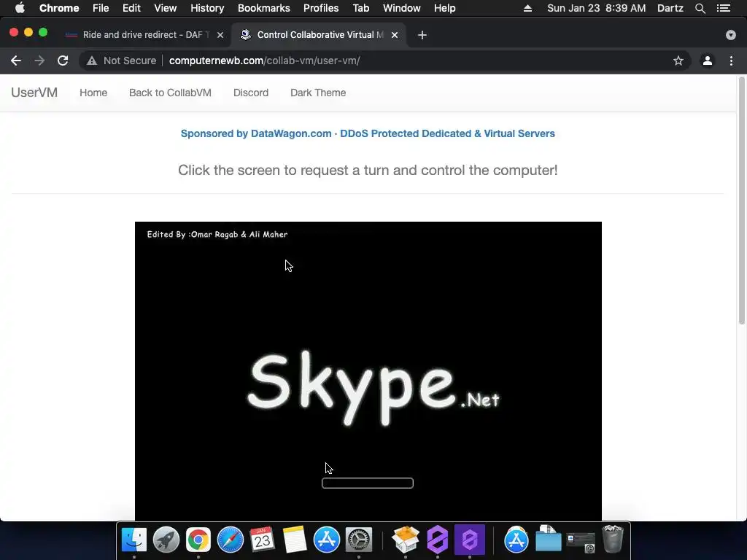
Task: Open the minimized window thumbnail in dock
Action: point(580,542)
